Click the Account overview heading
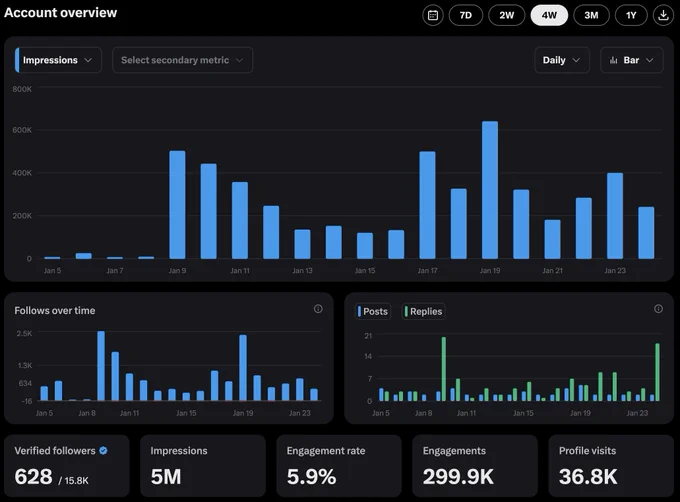680x502 pixels. click(61, 13)
